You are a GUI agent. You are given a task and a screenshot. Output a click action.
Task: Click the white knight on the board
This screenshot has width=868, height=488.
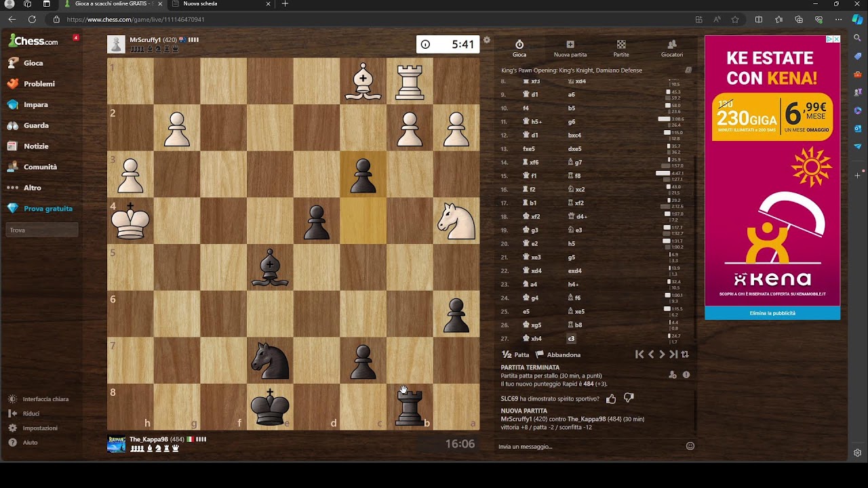tap(456, 221)
